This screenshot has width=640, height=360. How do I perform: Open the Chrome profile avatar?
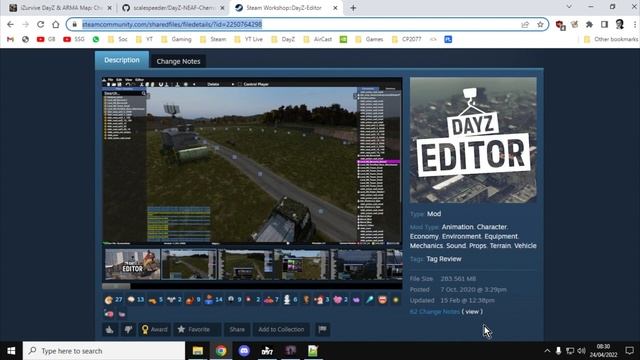620,24
